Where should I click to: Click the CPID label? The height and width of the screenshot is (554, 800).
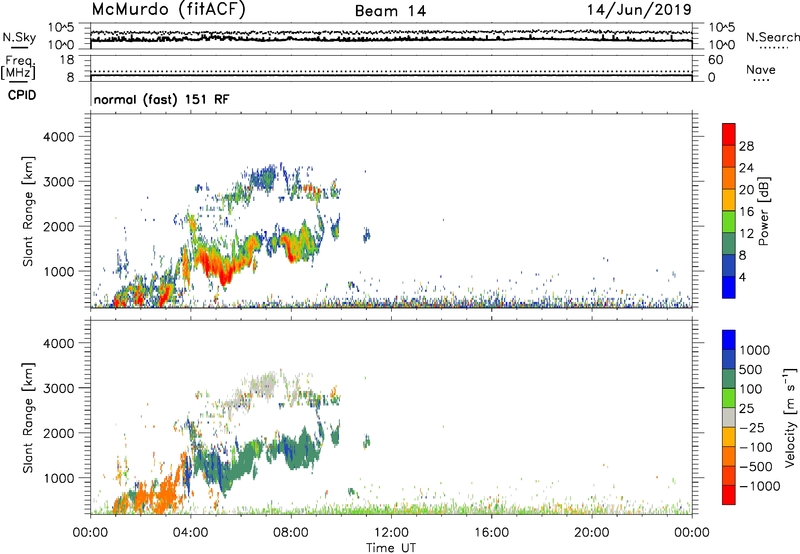click(22, 95)
